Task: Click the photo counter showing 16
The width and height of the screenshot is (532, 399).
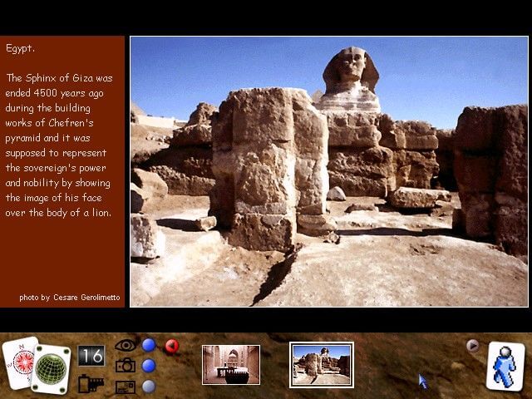Action: pos(91,356)
